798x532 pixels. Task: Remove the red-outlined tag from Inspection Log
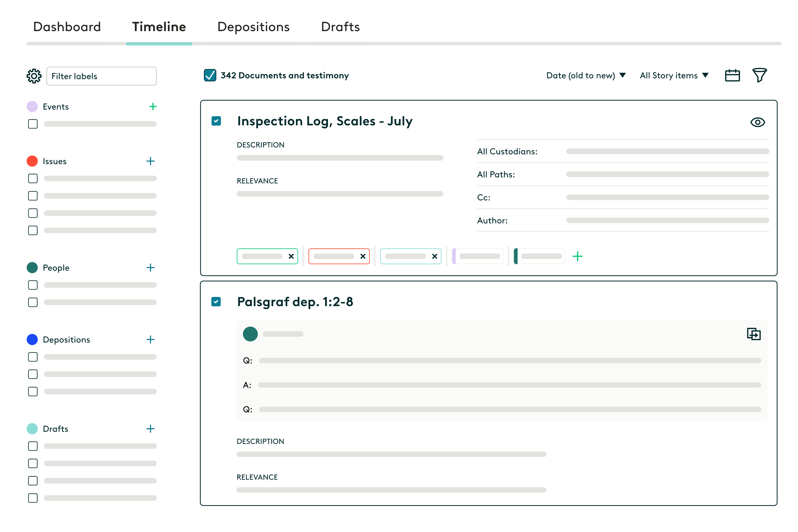(x=363, y=256)
